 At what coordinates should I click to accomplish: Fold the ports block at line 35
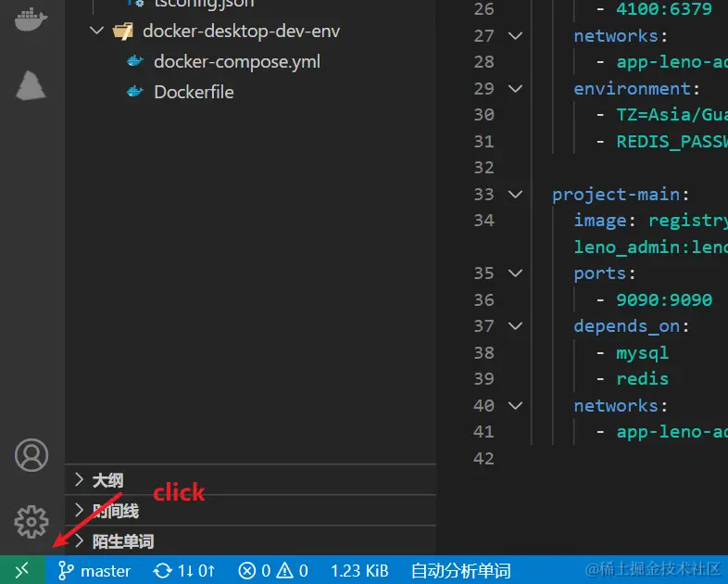(515, 273)
